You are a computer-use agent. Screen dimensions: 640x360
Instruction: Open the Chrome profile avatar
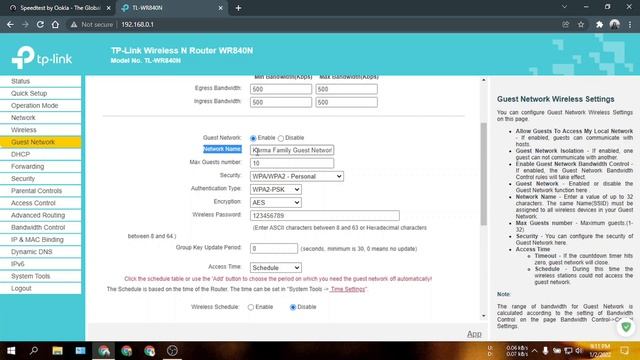pyautogui.click(x=615, y=24)
